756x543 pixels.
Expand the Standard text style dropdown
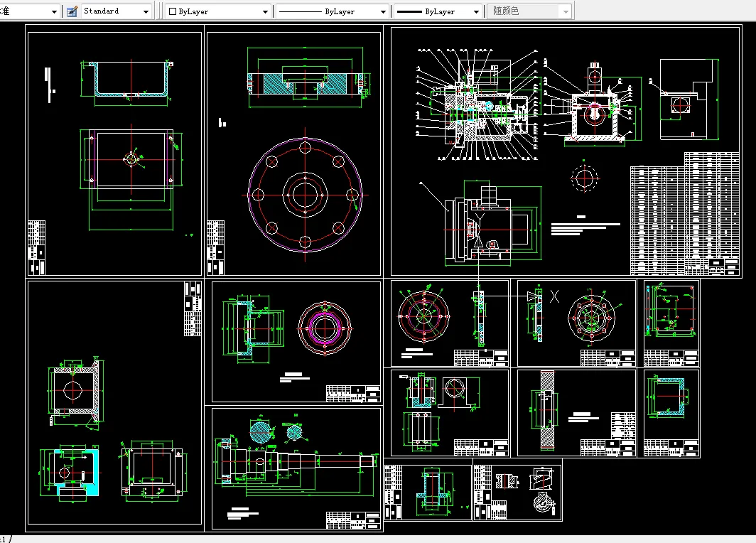coord(146,11)
